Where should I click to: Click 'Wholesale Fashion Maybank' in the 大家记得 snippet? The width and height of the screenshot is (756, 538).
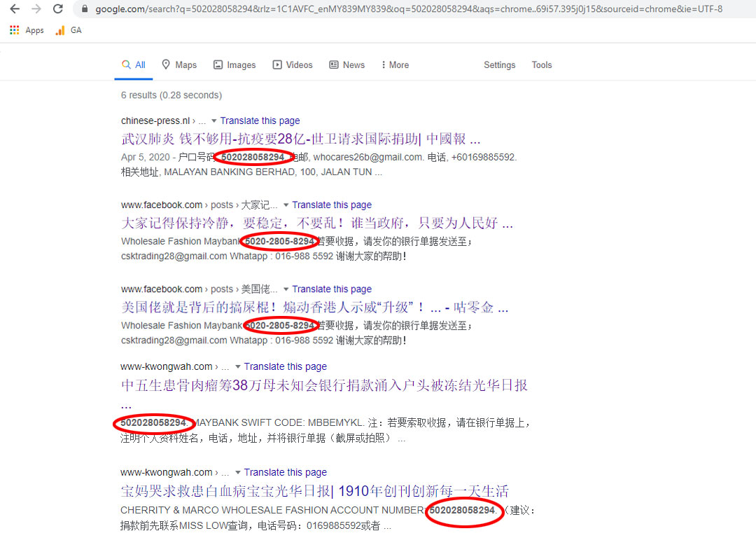(x=181, y=241)
